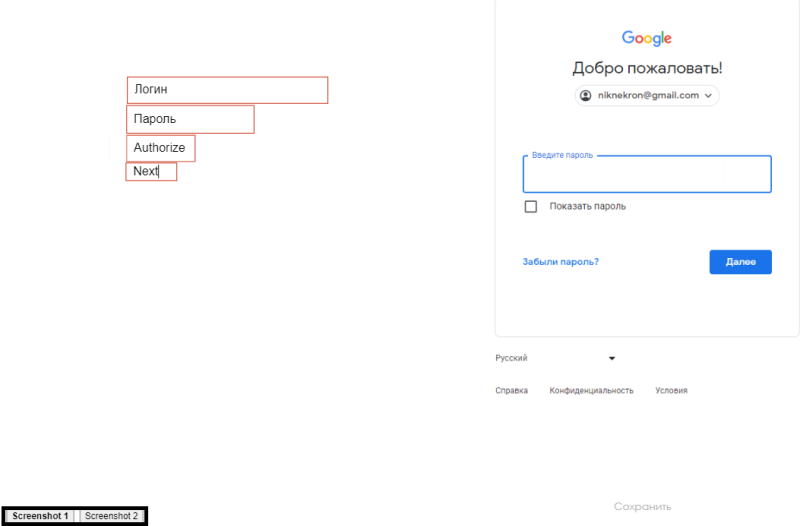
Task: Click the Сохранить button
Action: pos(642,507)
